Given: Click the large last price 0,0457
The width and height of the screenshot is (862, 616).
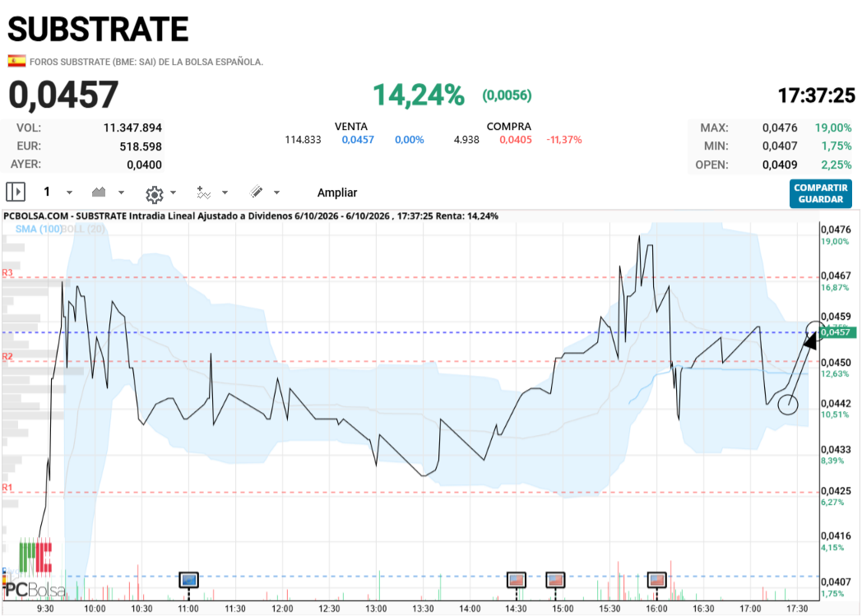Looking at the screenshot, I should pos(63,95).
